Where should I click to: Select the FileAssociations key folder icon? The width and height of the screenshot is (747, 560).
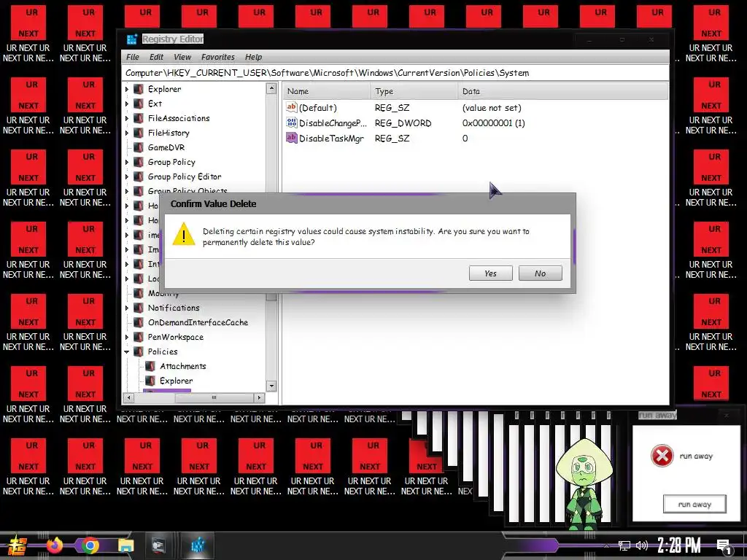coord(139,118)
